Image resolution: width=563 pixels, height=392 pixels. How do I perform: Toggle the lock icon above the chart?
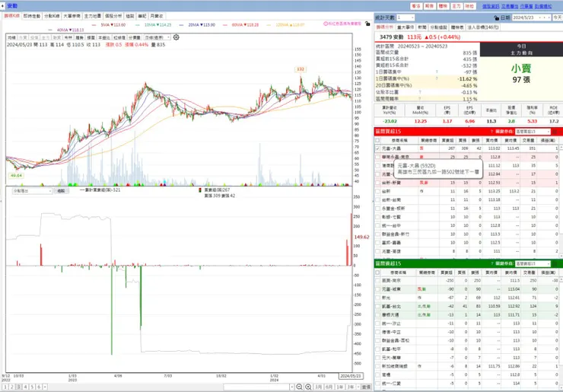[367, 24]
